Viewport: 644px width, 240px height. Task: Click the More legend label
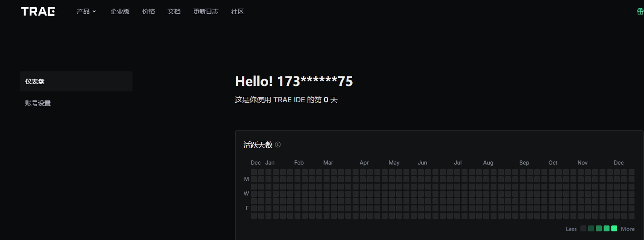click(x=628, y=229)
